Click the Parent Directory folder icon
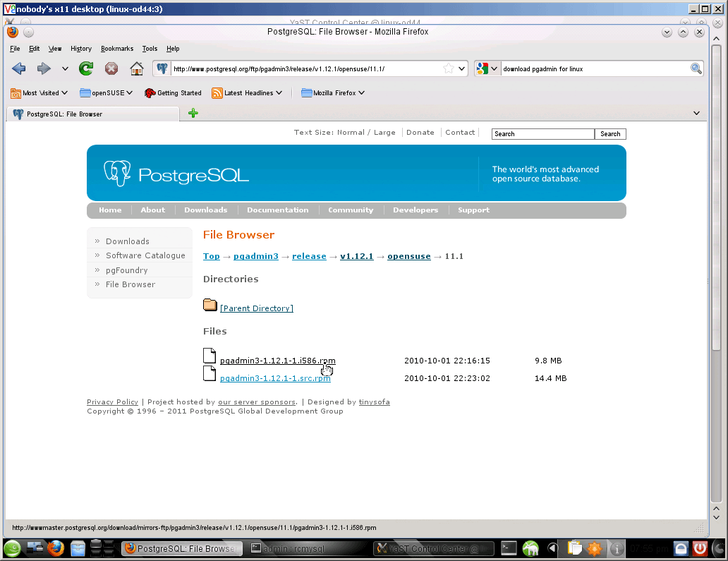This screenshot has height=561, width=728. click(210, 305)
